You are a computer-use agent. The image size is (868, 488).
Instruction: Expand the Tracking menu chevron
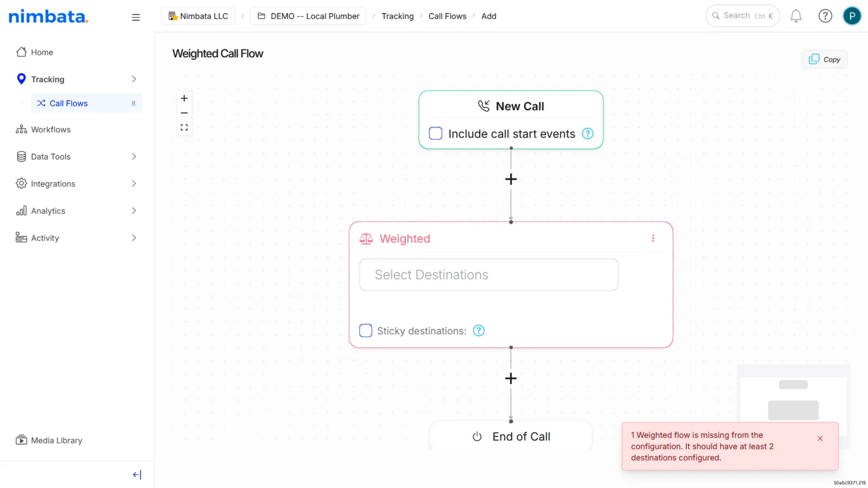[134, 79]
